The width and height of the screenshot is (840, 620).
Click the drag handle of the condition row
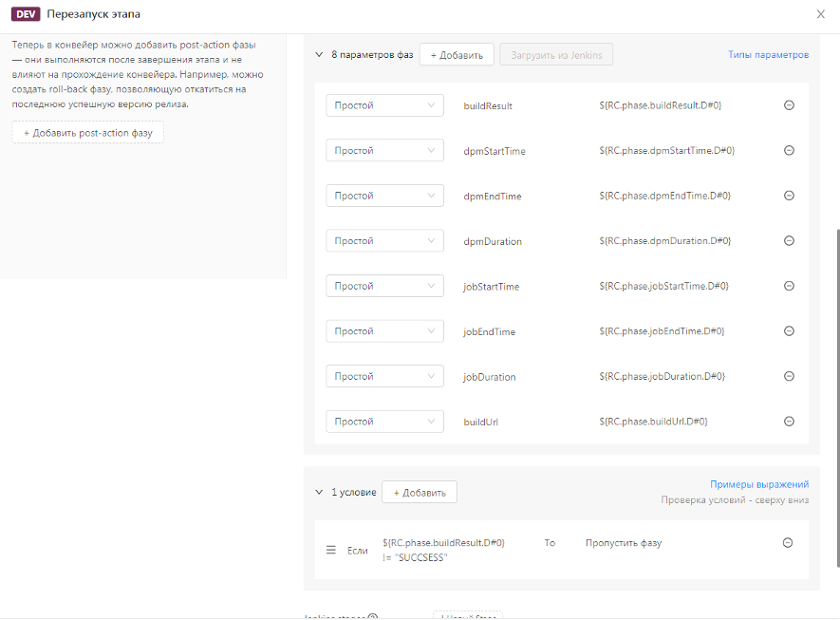(x=331, y=550)
